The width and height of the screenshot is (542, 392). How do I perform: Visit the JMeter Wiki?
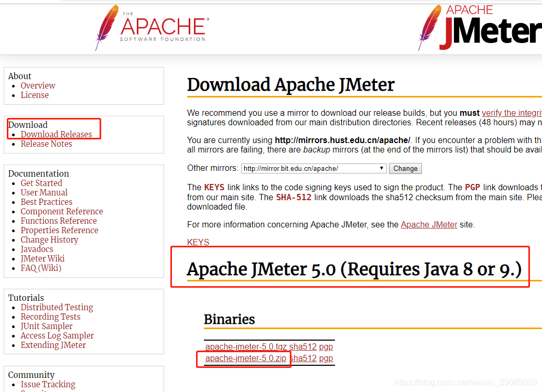point(42,258)
